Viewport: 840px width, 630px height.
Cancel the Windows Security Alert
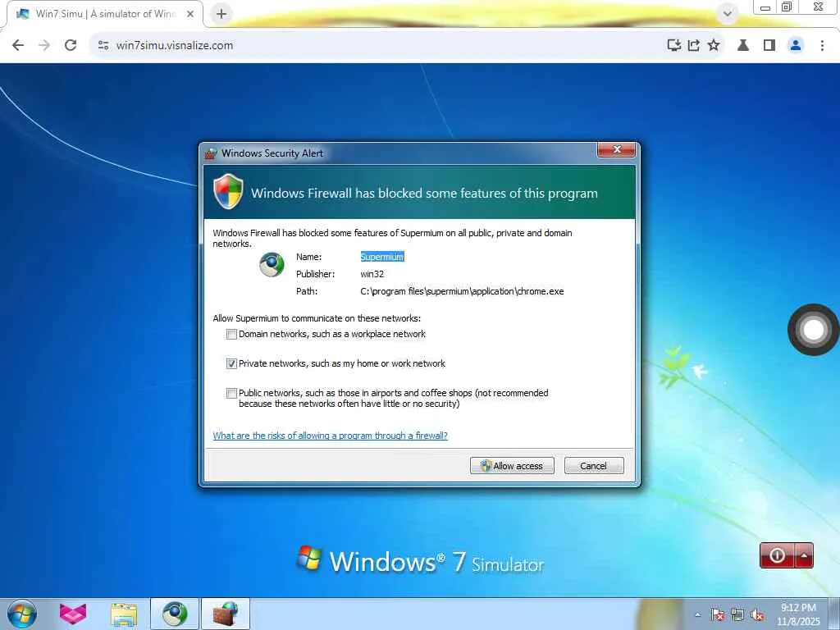tap(594, 466)
